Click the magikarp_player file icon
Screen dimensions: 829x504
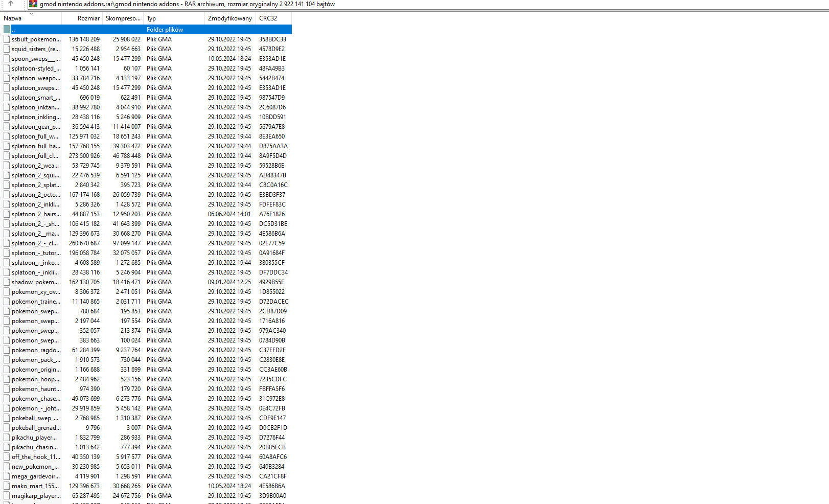pos(6,495)
